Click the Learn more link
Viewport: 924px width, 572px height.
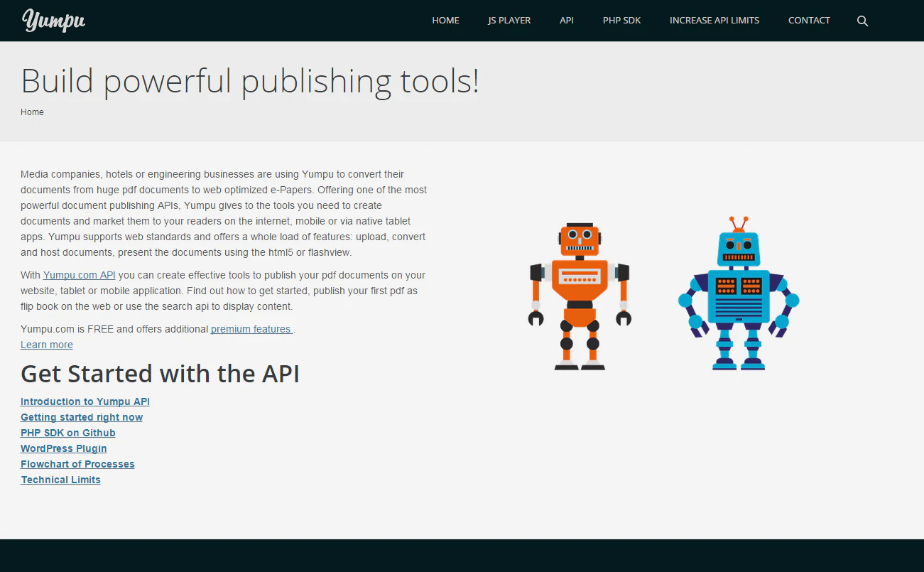[x=47, y=345]
